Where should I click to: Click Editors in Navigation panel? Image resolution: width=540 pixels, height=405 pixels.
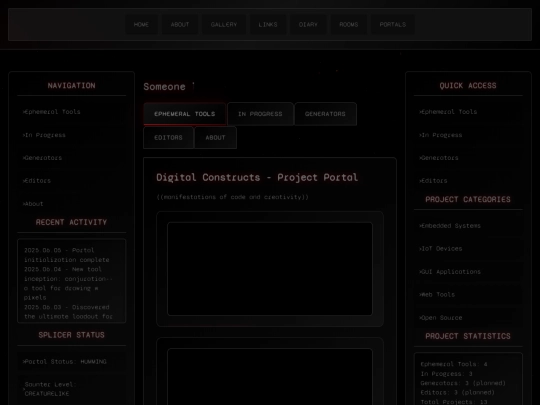[x=72, y=180]
